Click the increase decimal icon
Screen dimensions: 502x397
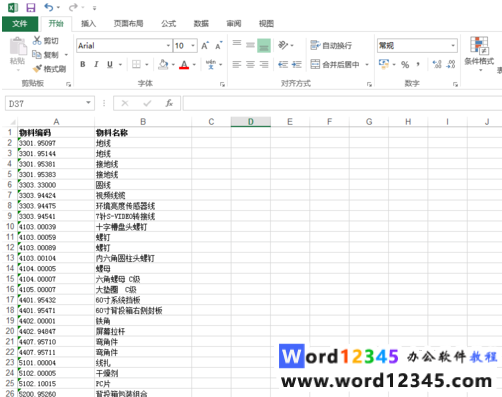(437, 64)
